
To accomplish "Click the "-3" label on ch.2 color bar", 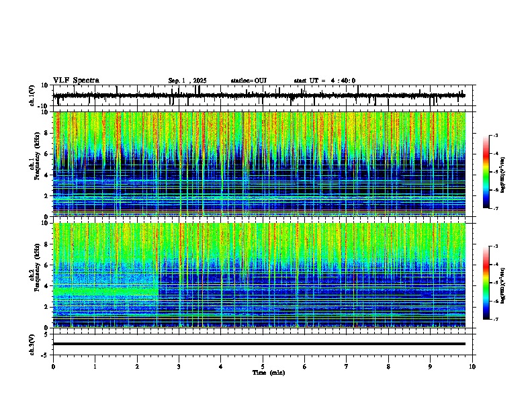I will coord(496,246).
